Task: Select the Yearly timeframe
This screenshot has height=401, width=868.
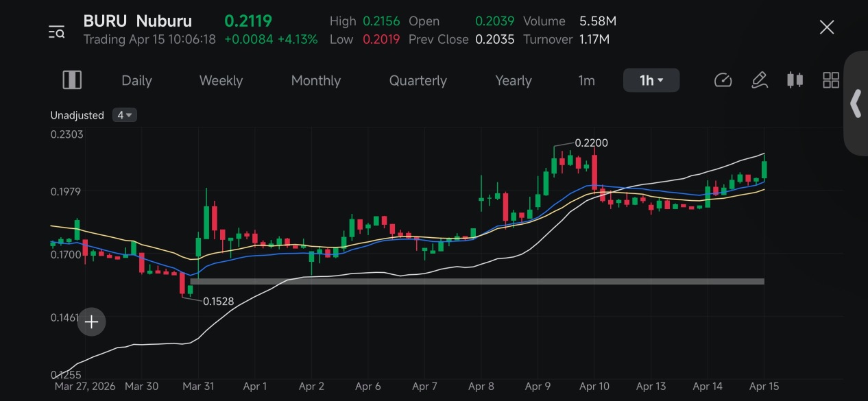Action: (514, 80)
